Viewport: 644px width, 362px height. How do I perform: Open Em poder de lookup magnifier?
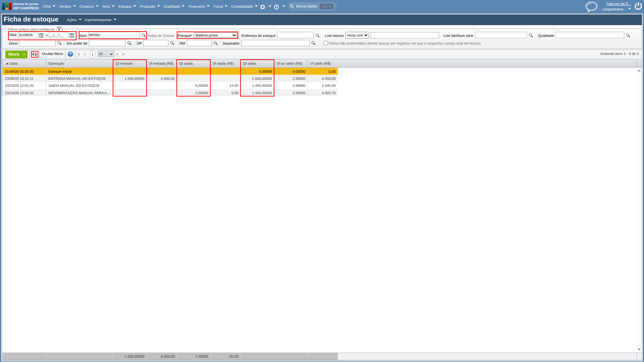click(129, 43)
